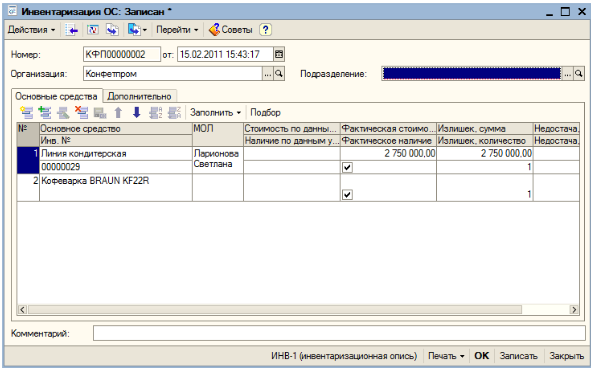Open the Перейти dropdown menu

pos(177,30)
